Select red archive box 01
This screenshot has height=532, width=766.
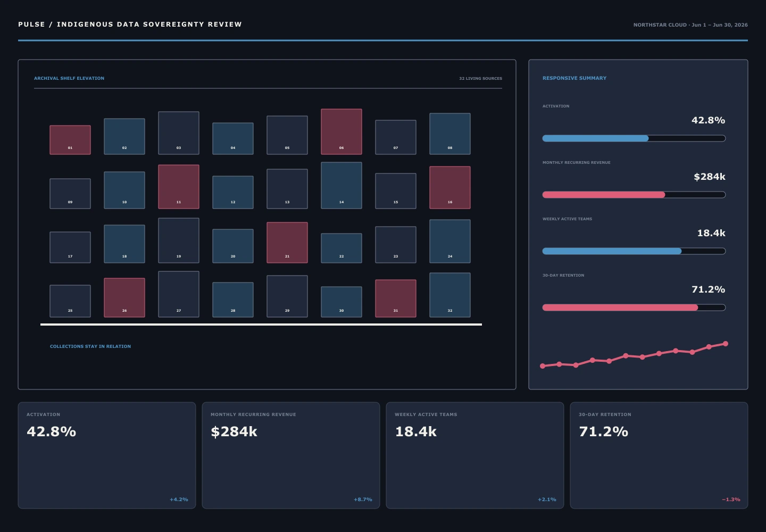[x=70, y=140]
